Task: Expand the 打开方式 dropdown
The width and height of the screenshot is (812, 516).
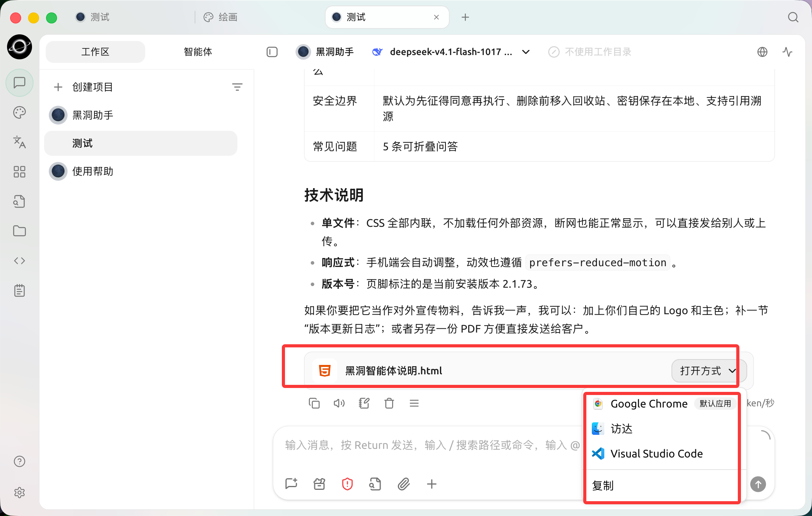Action: coord(709,371)
